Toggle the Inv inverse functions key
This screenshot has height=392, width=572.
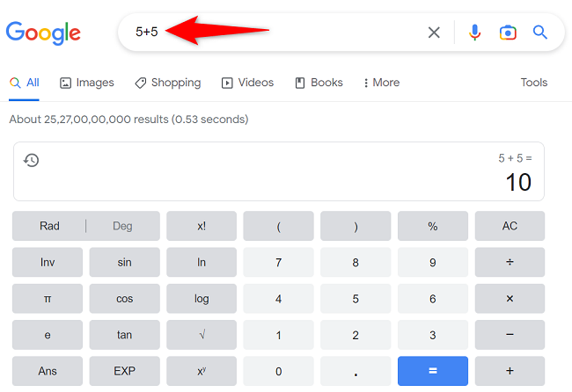coord(48,262)
